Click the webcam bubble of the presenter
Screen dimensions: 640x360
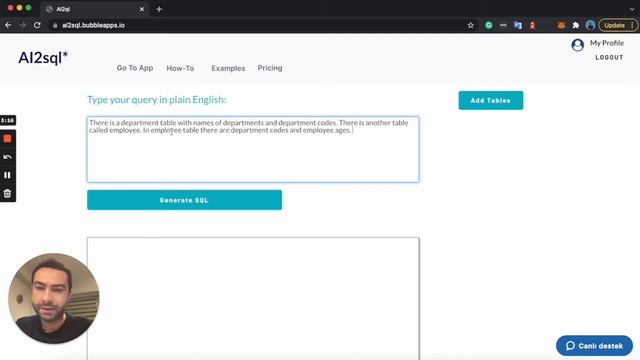pos(53,298)
